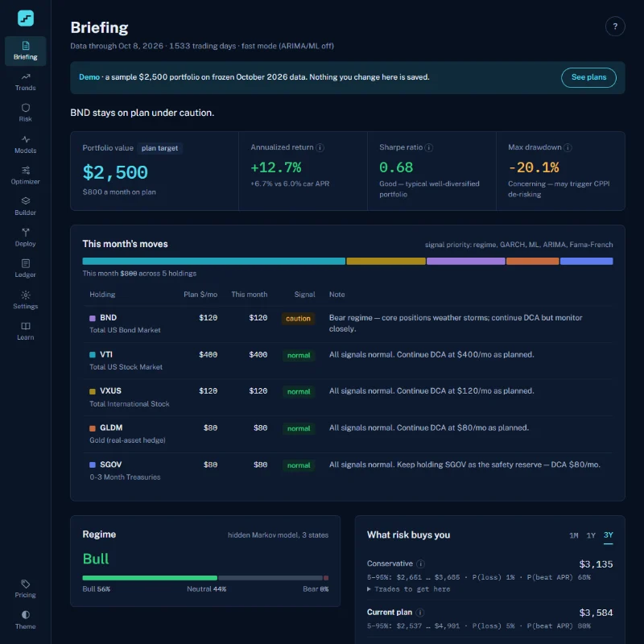644x644 pixels.
Task: Toggle the Theme light/dark switch
Action: (26, 620)
